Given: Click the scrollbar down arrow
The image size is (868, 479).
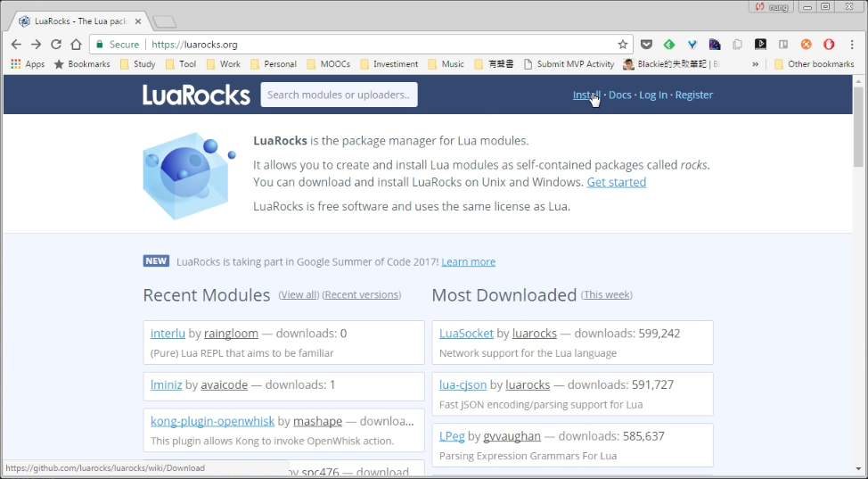Looking at the screenshot, I should point(858,469).
